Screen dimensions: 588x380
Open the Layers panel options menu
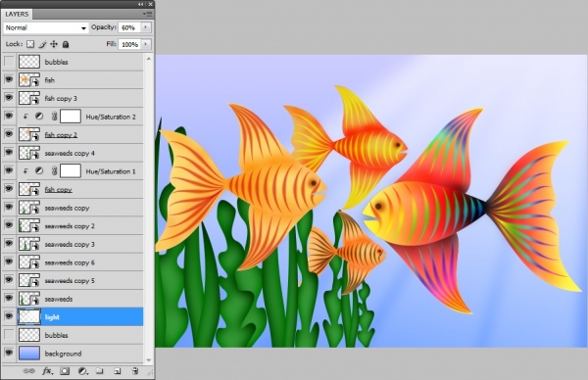(147, 14)
